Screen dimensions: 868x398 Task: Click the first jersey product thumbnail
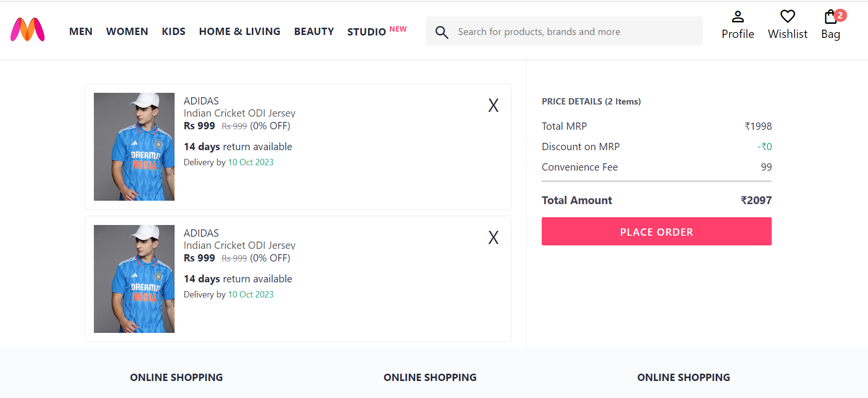point(134,147)
